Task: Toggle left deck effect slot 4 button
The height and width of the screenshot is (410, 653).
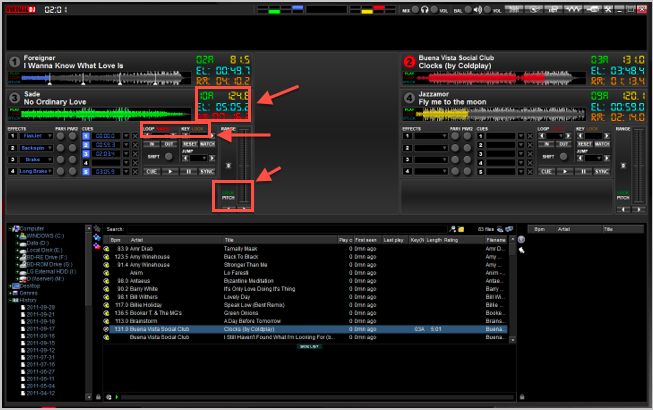Action: (x=12, y=171)
